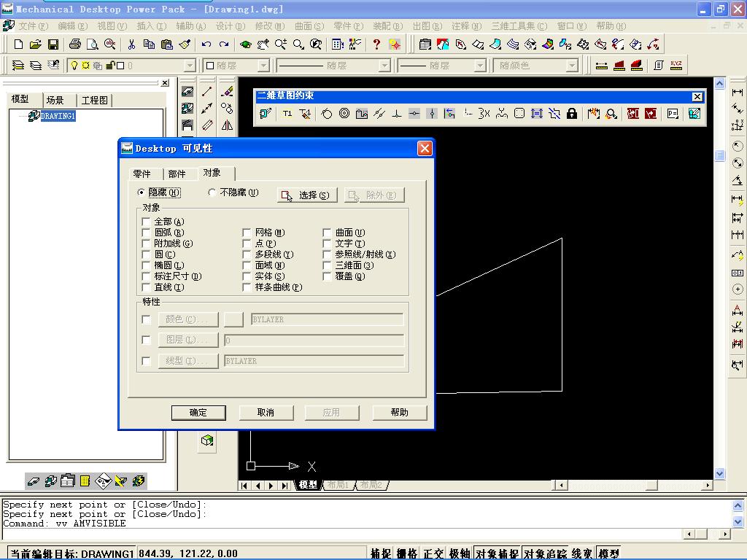Click the Redo arrow icon
747x560 pixels.
coord(224,44)
